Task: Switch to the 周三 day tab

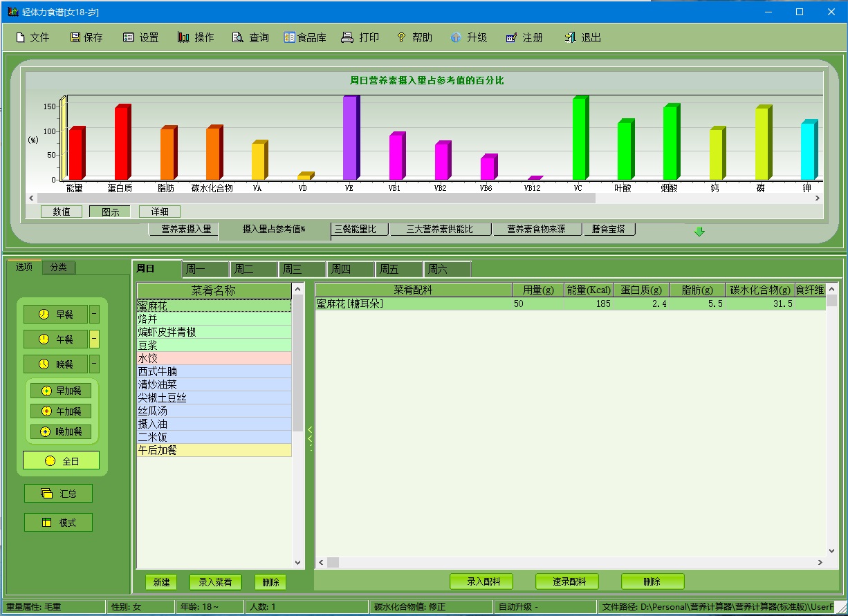Action: (302, 269)
